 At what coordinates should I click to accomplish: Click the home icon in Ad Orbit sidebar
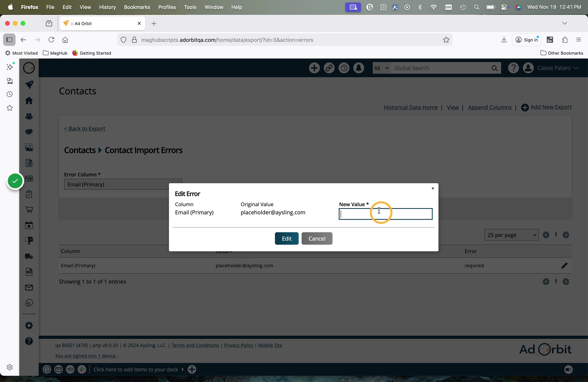coord(29,101)
